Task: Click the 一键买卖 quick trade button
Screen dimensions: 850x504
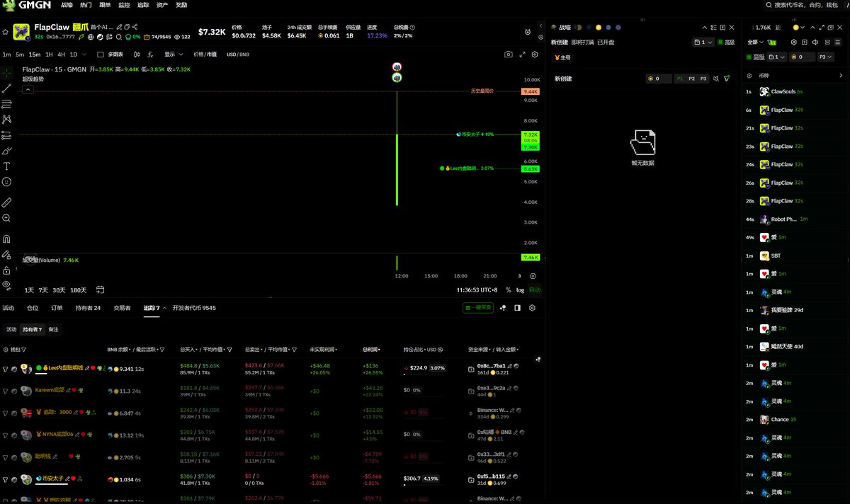Action: (478, 308)
